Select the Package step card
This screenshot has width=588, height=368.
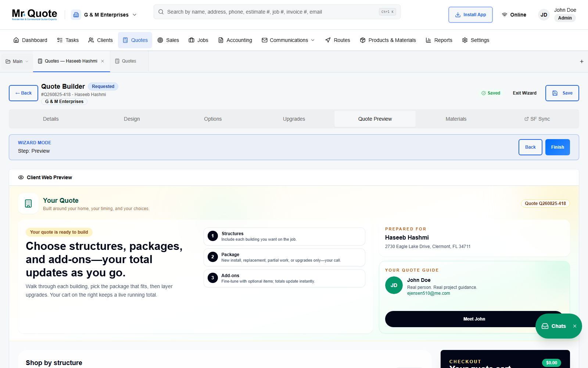284,257
